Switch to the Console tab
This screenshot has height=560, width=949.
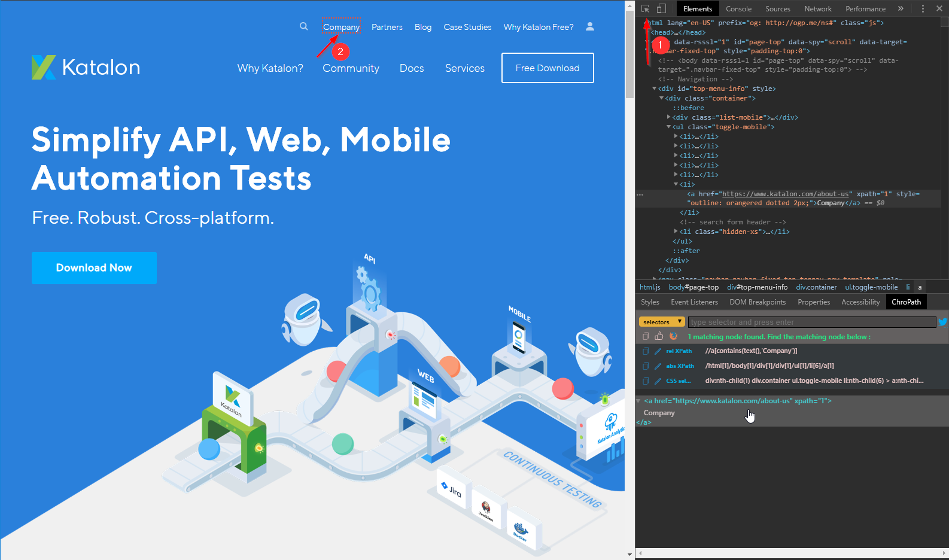pos(738,9)
